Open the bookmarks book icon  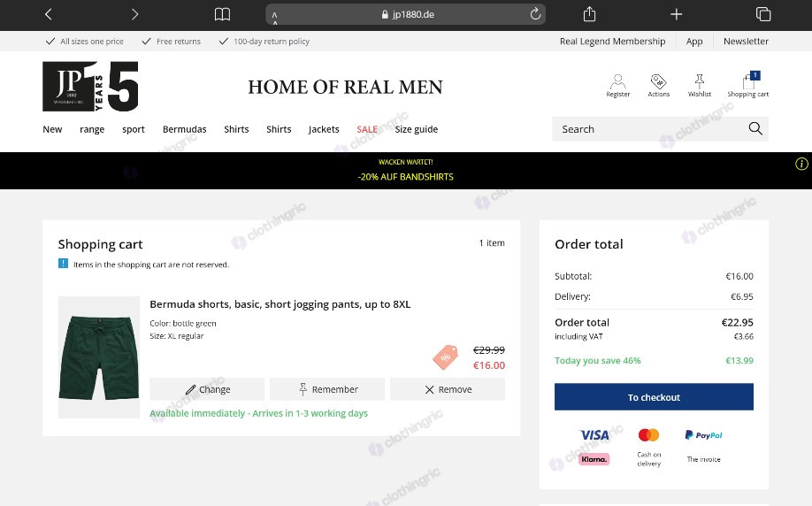tap(222, 14)
